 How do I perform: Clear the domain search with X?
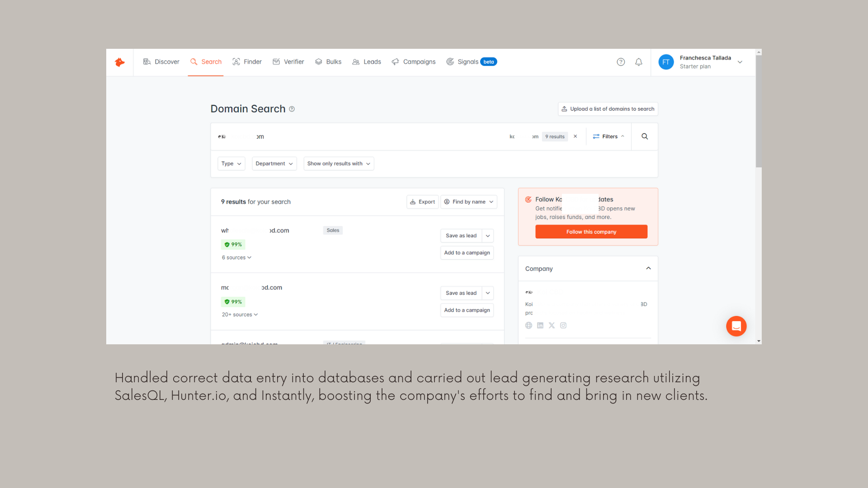point(575,136)
